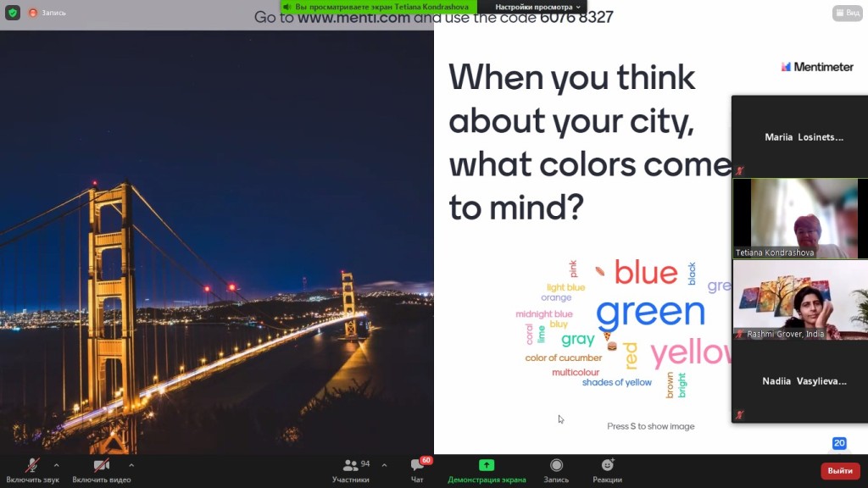Click 'light blue' in word cloud
Viewport: 868px width, 488px height.
pos(565,287)
